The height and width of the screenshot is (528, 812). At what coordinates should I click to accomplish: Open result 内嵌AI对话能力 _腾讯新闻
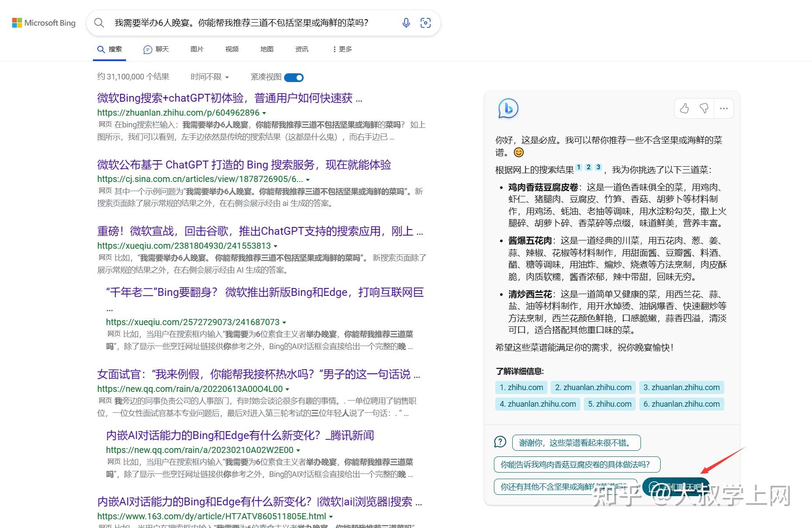240,435
